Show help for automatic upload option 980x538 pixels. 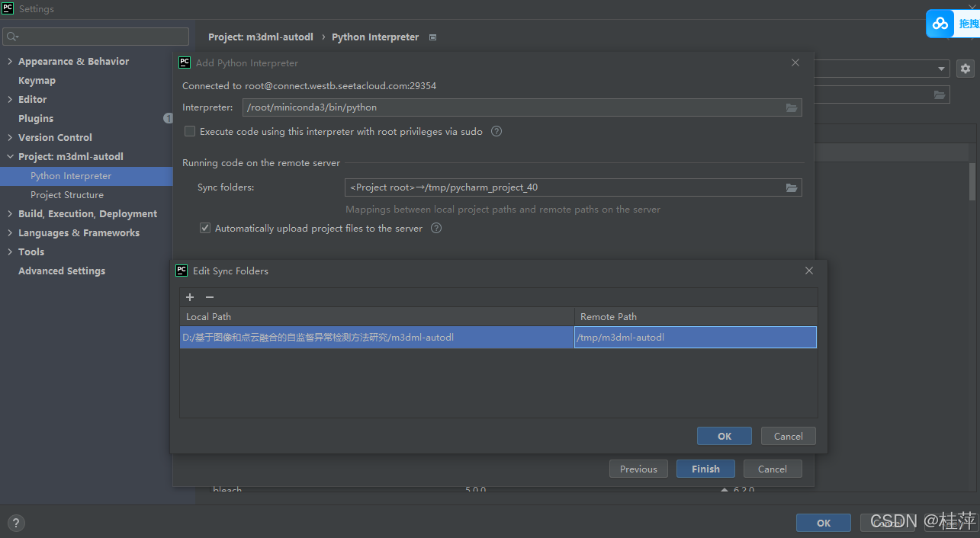[435, 228]
